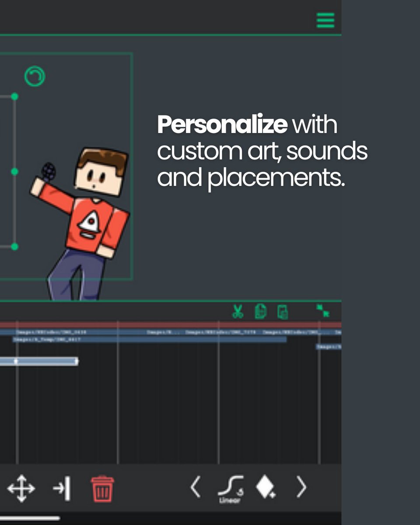Click the green circular rotate handle

click(35, 76)
